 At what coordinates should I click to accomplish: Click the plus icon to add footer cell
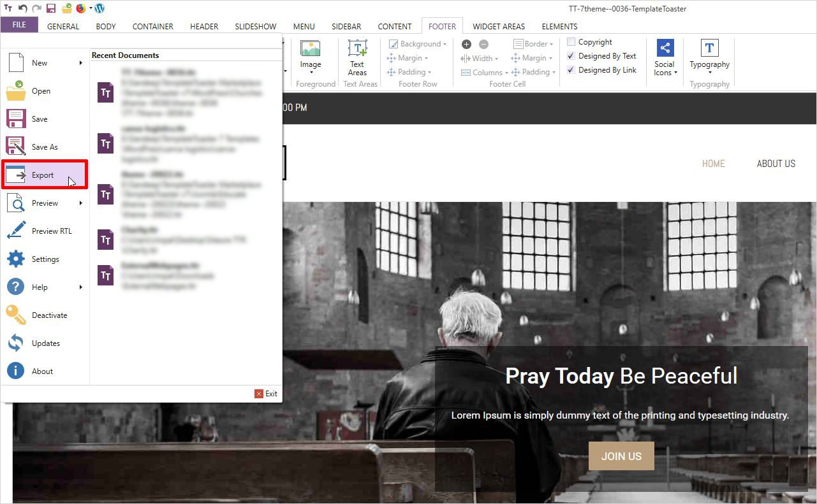click(x=466, y=44)
